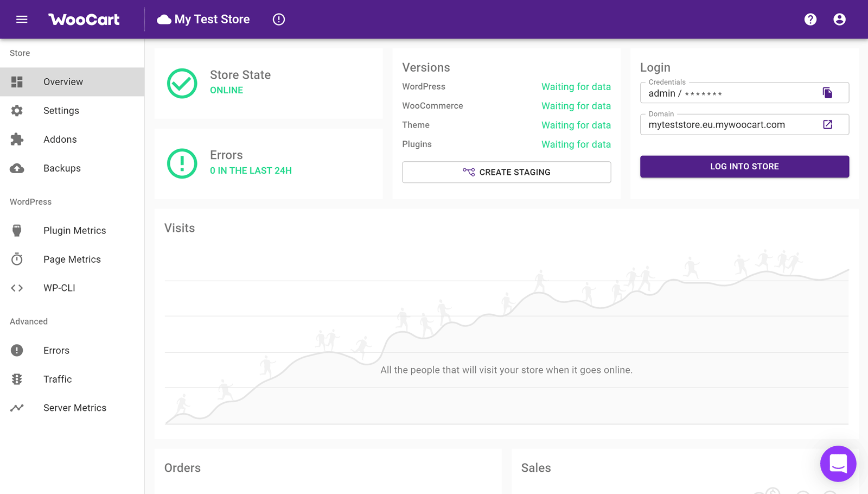Click the Overview dashboard icon

click(17, 82)
